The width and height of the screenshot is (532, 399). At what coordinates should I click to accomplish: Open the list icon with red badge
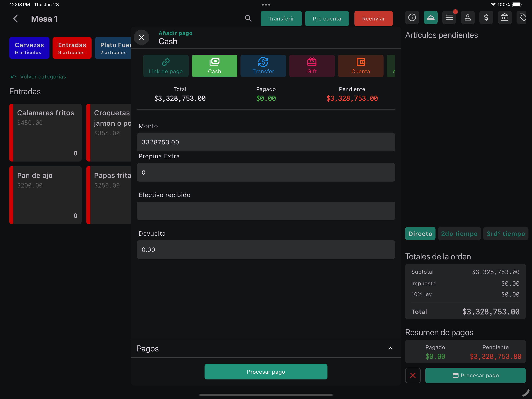pyautogui.click(x=449, y=18)
